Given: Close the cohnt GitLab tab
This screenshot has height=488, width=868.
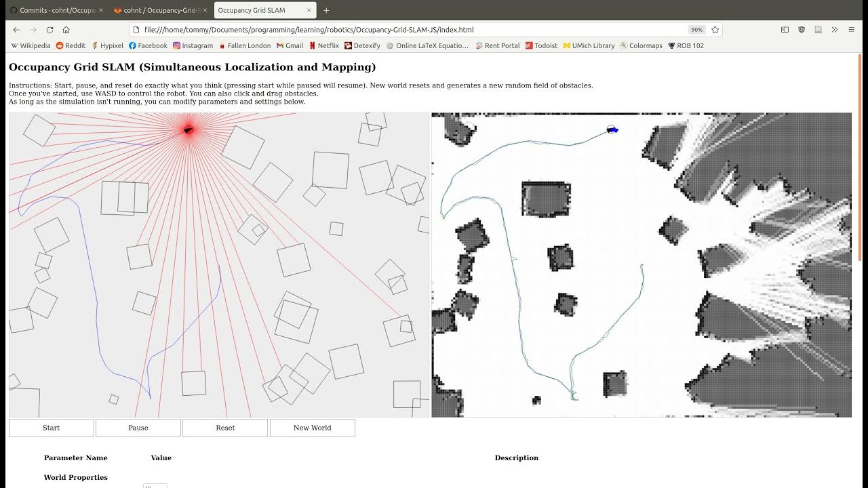Looking at the screenshot, I should 205,10.
